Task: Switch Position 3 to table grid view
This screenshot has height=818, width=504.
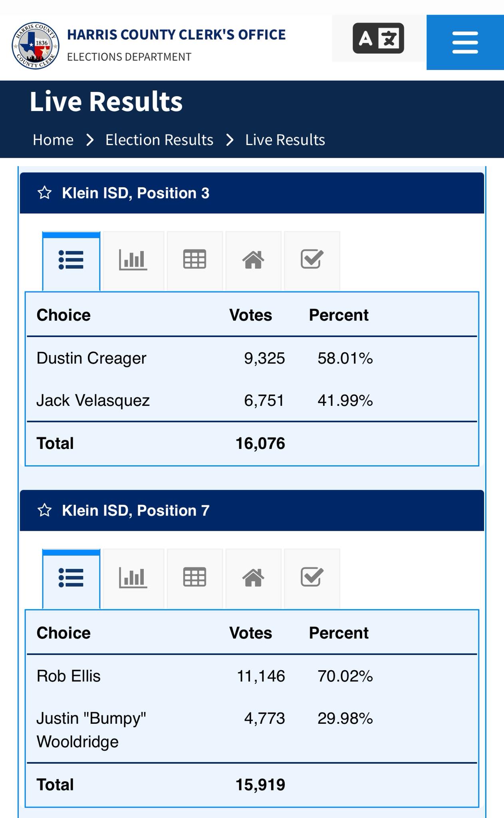Action: click(x=194, y=260)
